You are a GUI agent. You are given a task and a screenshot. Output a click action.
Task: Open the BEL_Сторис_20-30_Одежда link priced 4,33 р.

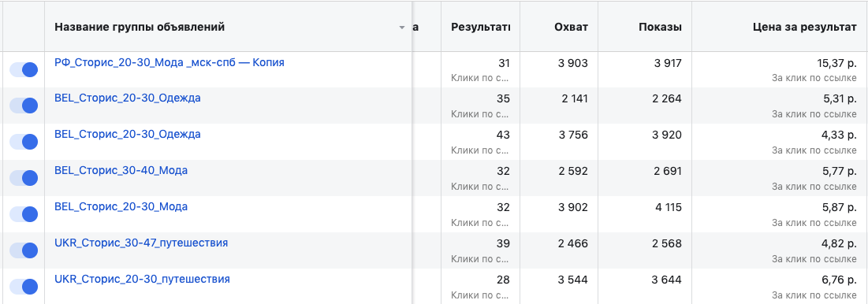pyautogui.click(x=127, y=135)
